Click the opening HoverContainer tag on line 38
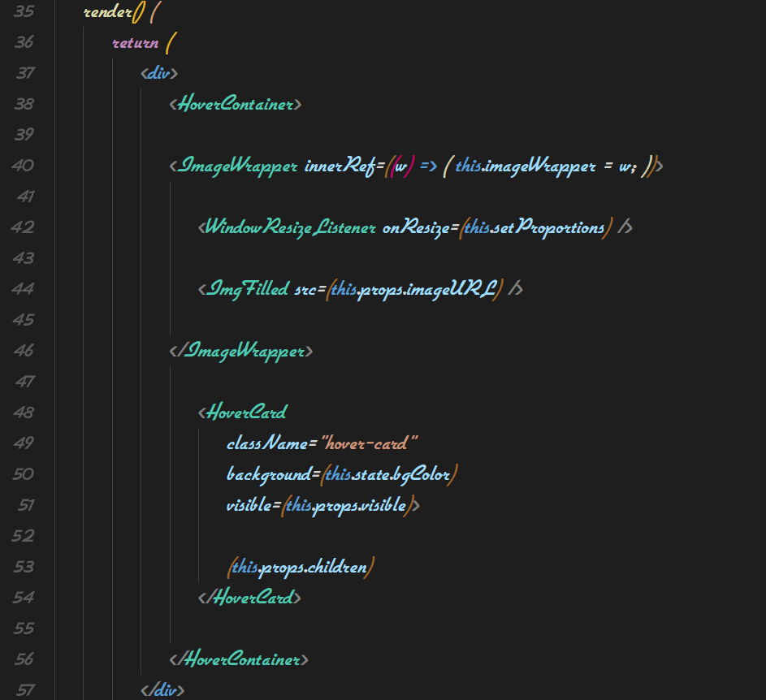 click(236, 104)
